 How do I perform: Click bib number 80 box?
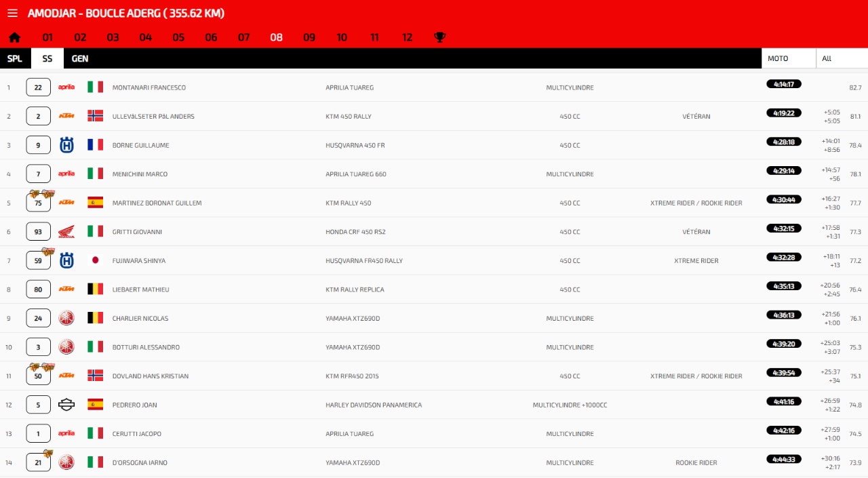coord(38,290)
